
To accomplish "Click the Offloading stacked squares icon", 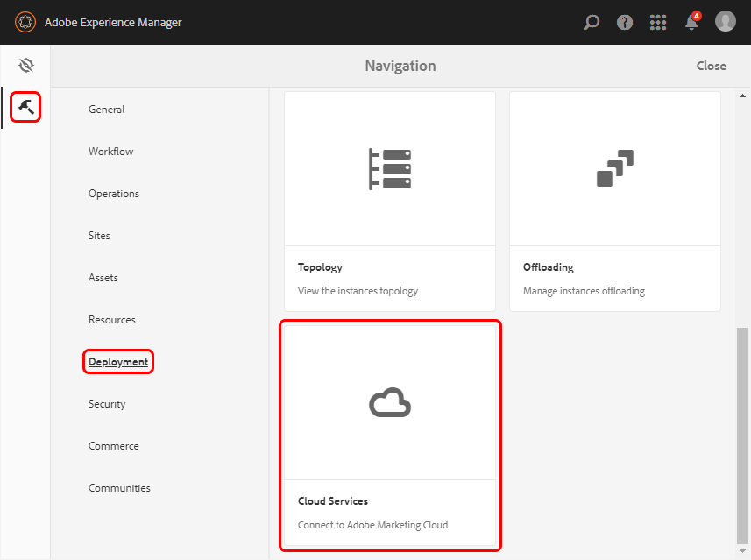I will 615,168.
